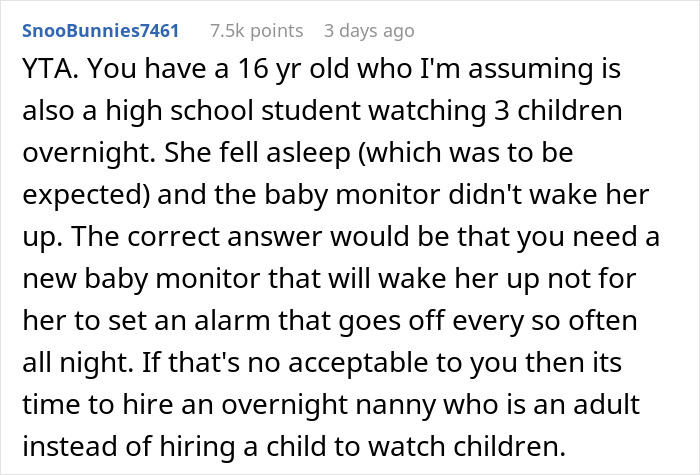Open the SnooBunnies7461 user profile
This screenshot has width=700, height=475.
tap(102, 31)
